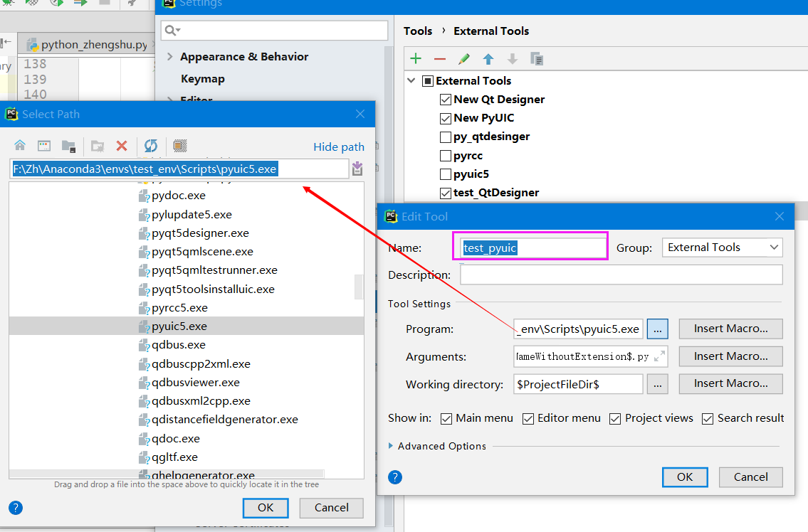Delete selected file with red X icon
Image resolution: width=808 pixels, height=532 pixels.
(x=122, y=147)
